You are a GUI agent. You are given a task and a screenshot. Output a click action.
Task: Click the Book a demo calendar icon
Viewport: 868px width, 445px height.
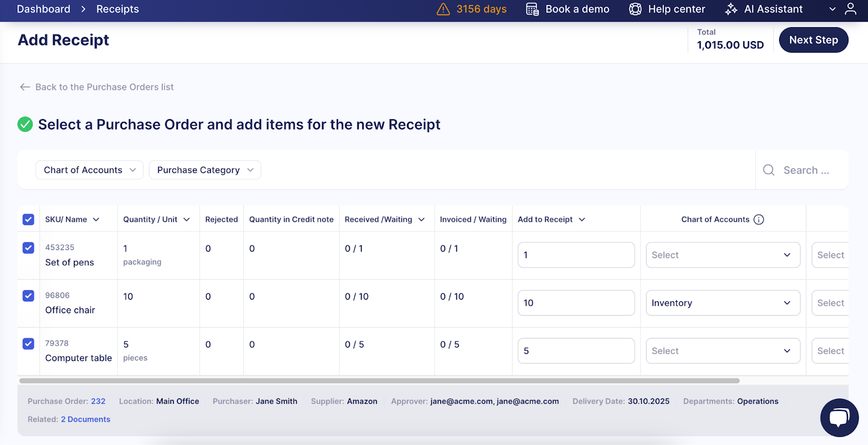point(532,9)
